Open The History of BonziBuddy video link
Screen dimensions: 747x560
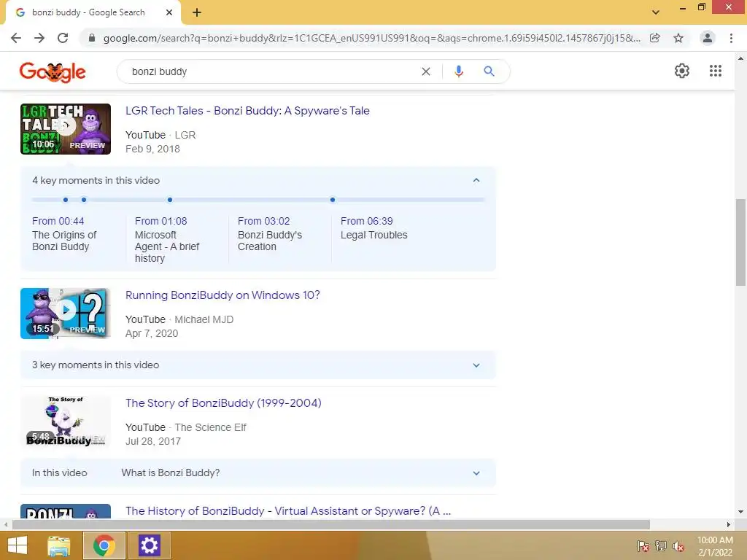[x=288, y=511]
